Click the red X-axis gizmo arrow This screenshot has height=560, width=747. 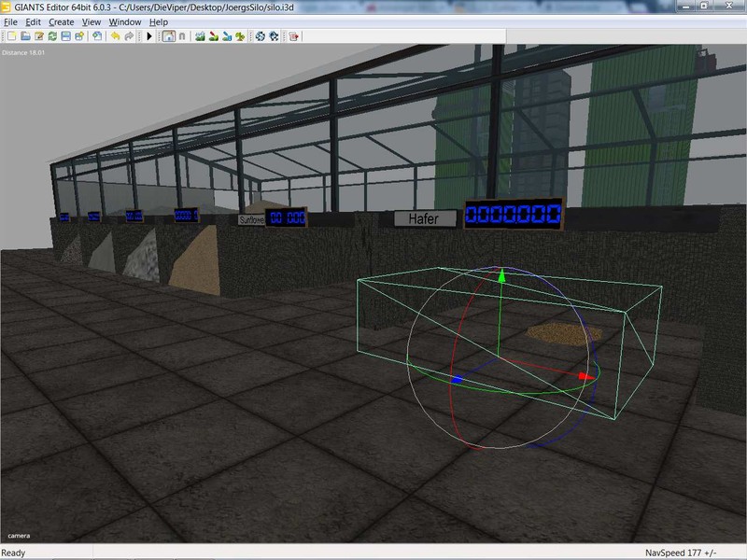point(585,376)
